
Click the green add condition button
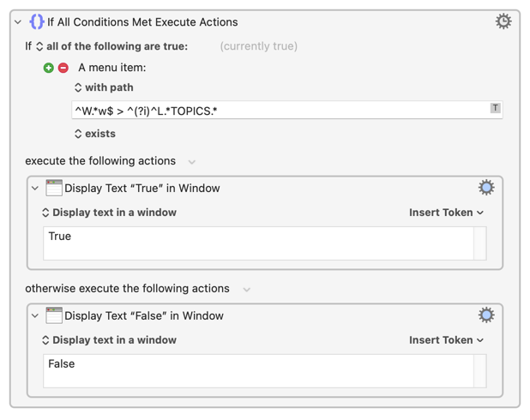(x=49, y=68)
